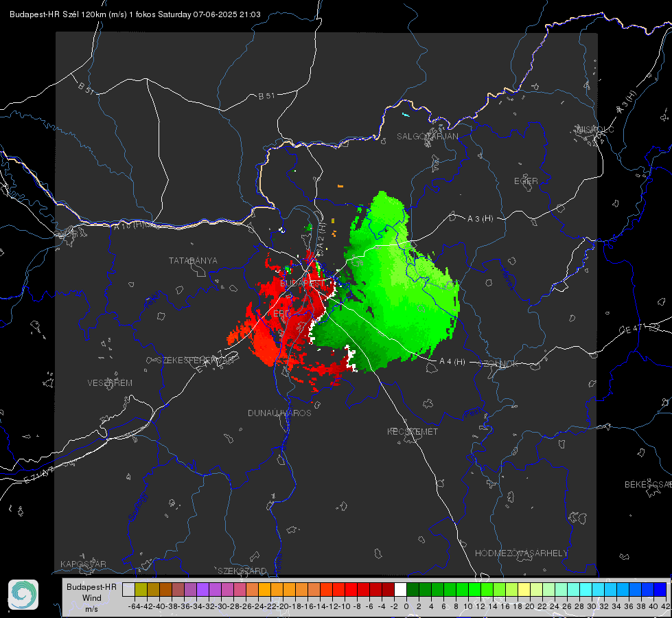This screenshot has width=672, height=618.
Task: Click the olive -64 m/s legend swatch
Action: [141, 589]
